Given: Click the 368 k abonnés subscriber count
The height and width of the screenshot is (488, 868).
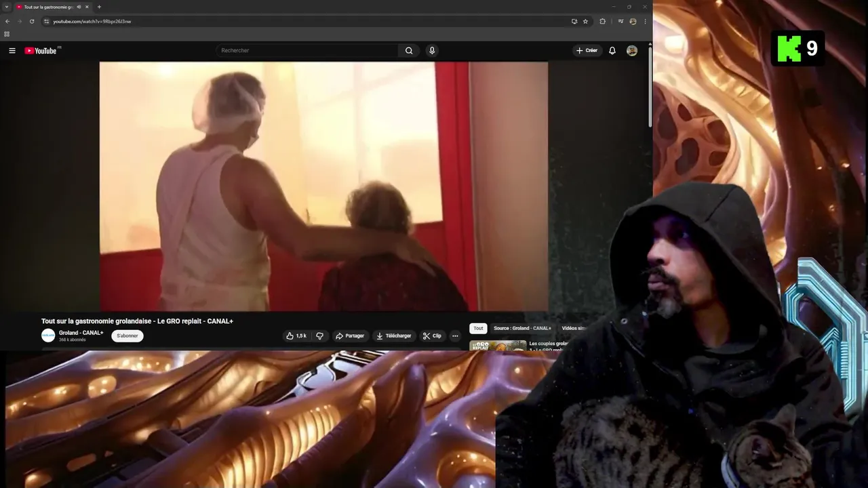Looking at the screenshot, I should (72, 340).
